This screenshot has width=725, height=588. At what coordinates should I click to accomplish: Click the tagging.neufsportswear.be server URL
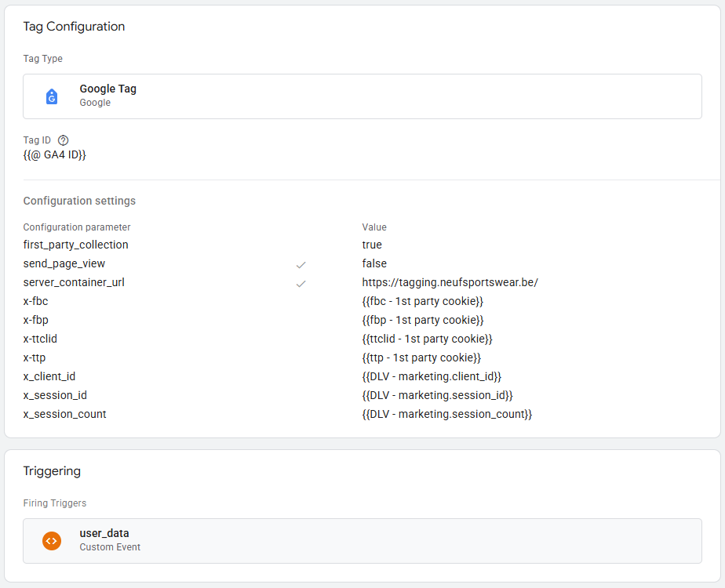coord(450,282)
